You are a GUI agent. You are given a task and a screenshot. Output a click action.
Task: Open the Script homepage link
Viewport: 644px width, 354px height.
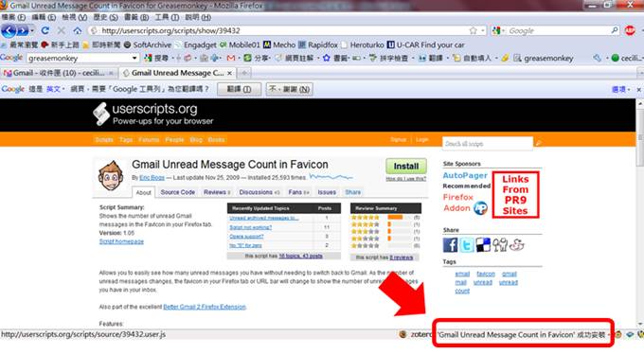click(x=121, y=241)
